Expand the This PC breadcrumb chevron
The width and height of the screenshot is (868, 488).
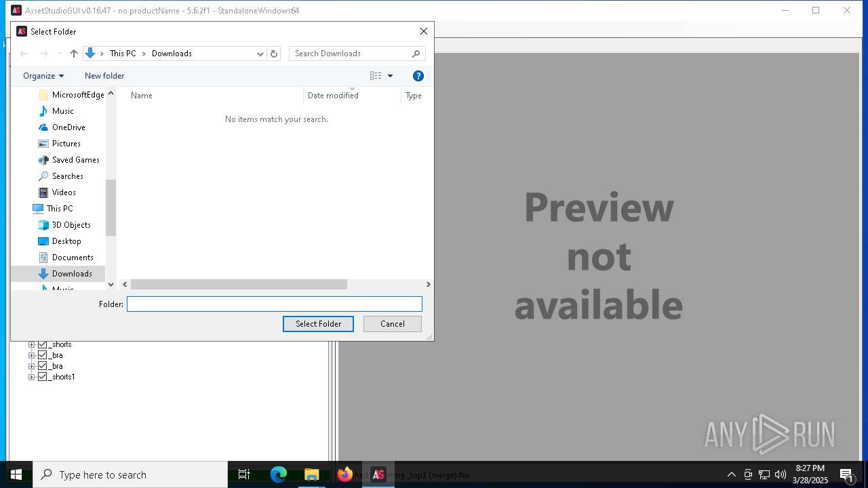[102, 54]
